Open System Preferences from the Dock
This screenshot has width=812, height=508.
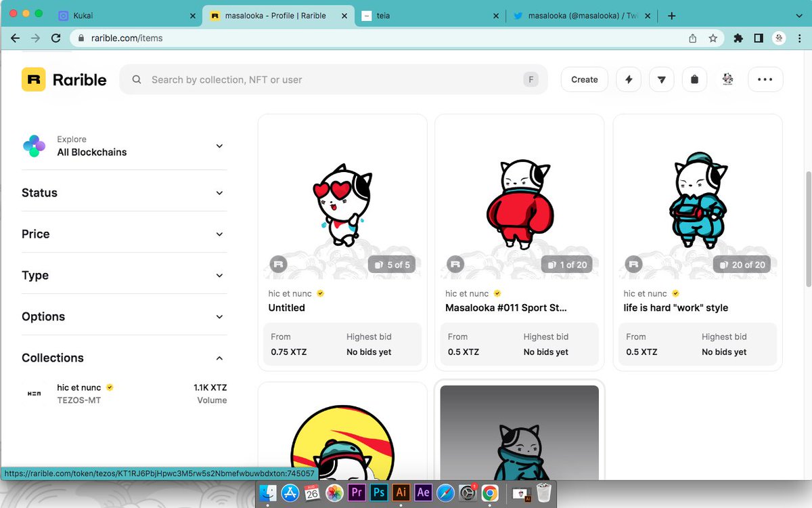[468, 492]
